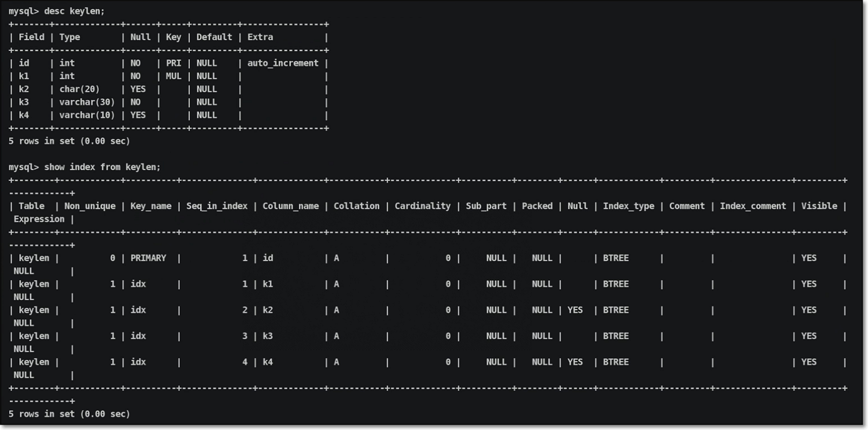
Task: Select the 'Index_type' column header
Action: click(629, 206)
